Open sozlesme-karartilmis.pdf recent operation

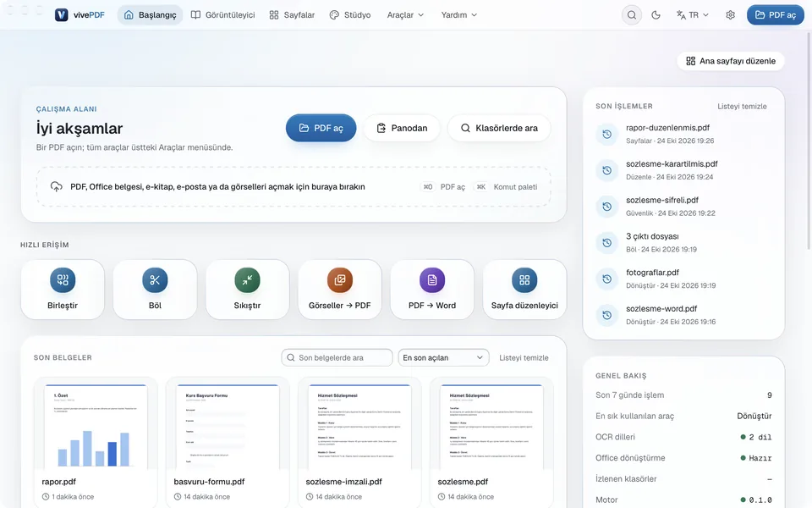[682, 170]
